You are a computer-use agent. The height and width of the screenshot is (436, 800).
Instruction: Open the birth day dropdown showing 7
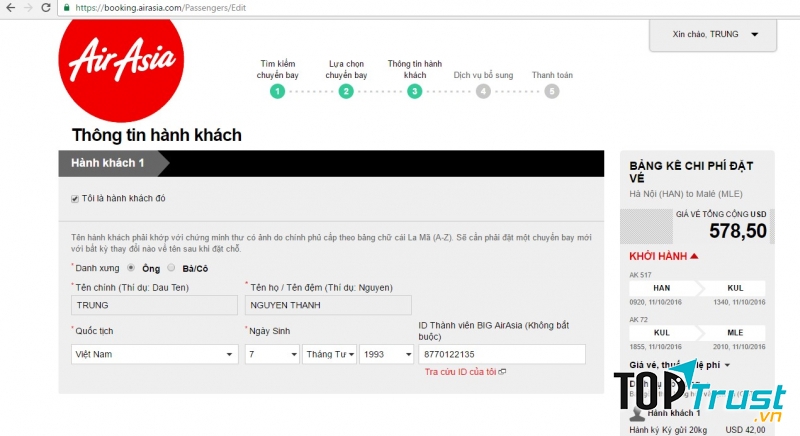tap(272, 354)
